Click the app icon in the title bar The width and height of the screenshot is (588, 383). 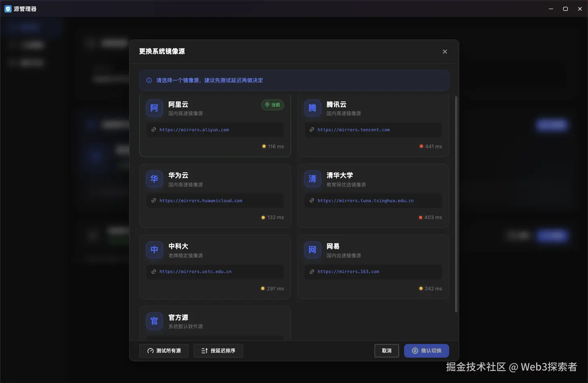coord(8,8)
